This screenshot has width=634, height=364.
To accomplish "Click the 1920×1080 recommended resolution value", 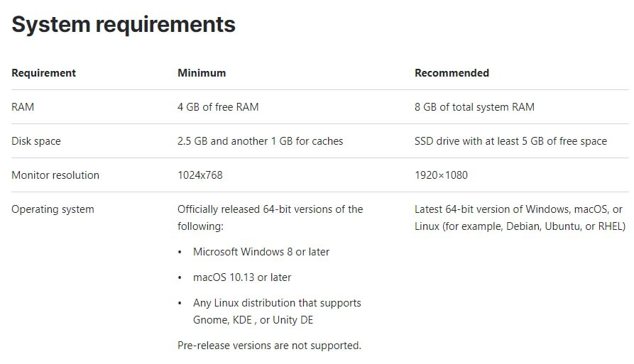I will click(x=441, y=175).
